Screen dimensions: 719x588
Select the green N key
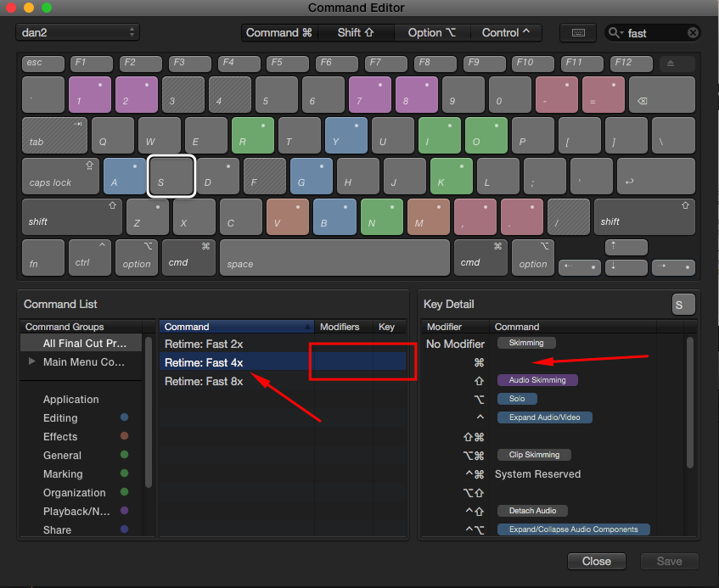click(381, 217)
